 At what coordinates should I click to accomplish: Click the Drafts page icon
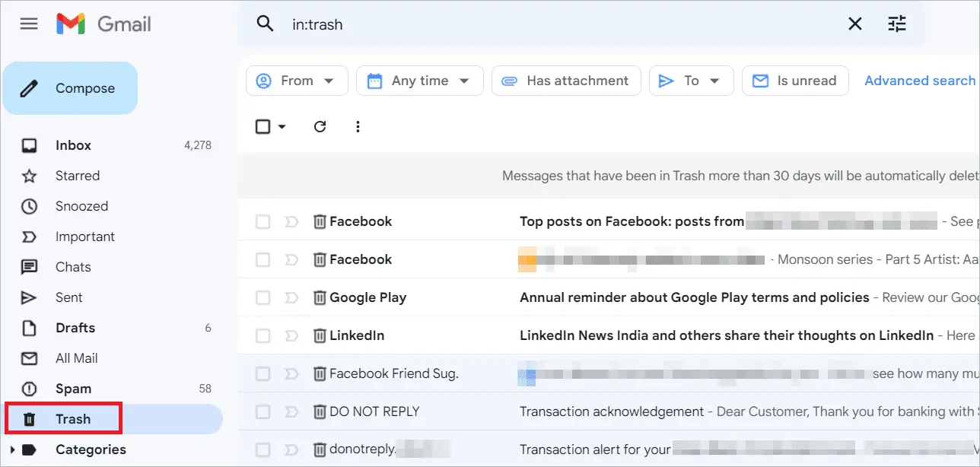coord(29,328)
